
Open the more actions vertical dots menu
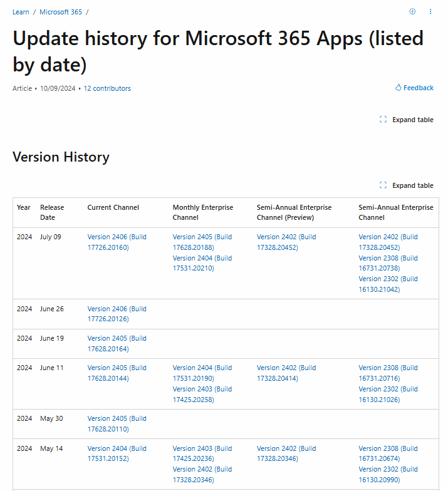point(430,11)
